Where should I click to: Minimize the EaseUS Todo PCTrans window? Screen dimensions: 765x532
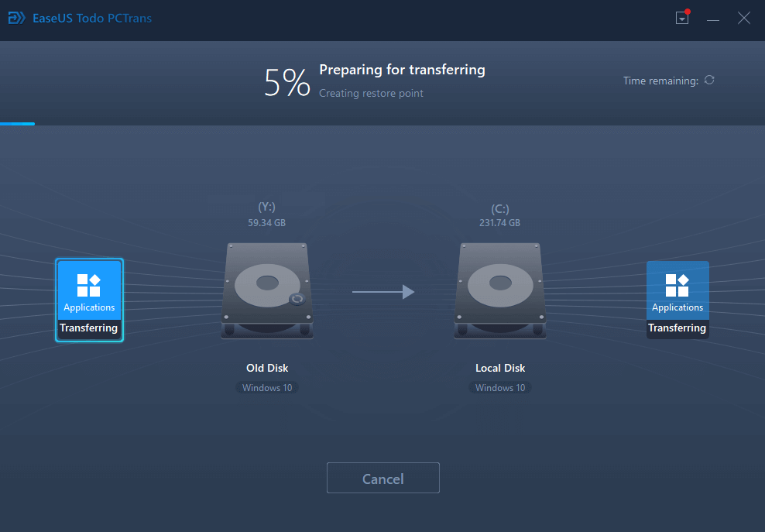(713, 19)
